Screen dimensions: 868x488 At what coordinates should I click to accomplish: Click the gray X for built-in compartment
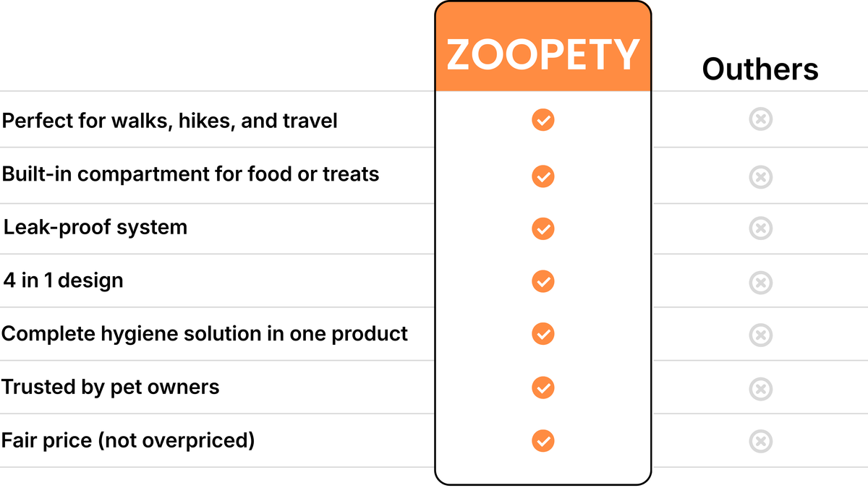pyautogui.click(x=760, y=176)
